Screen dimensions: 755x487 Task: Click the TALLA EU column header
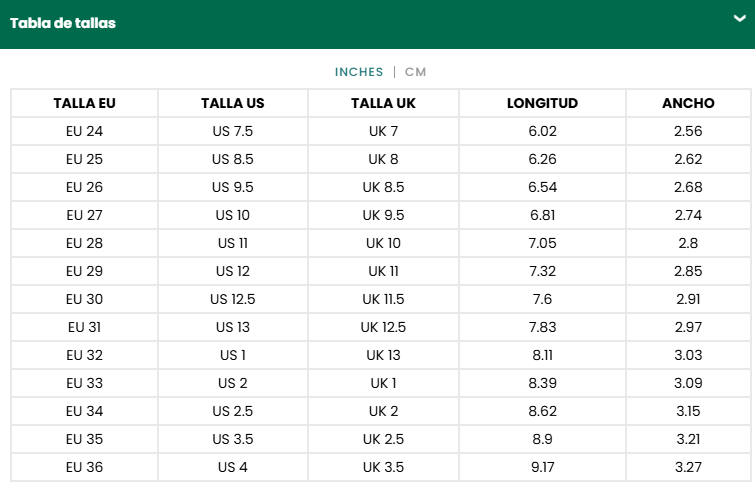pyautogui.click(x=85, y=103)
